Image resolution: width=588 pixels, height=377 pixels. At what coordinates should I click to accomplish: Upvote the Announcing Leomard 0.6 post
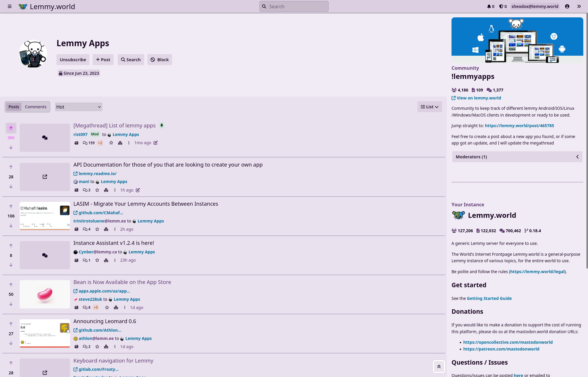11,324
